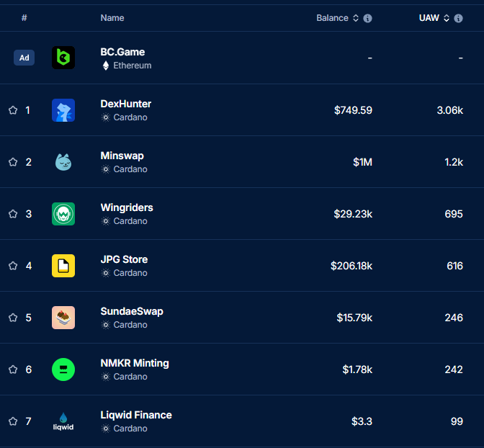Click the Minswap cat logo

click(x=63, y=162)
